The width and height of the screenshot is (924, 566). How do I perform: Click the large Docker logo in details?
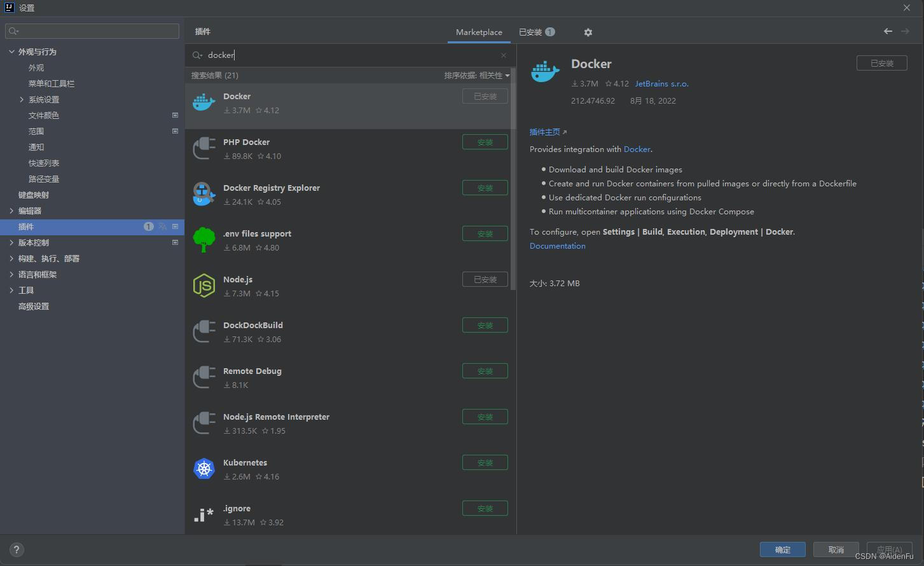coord(545,71)
